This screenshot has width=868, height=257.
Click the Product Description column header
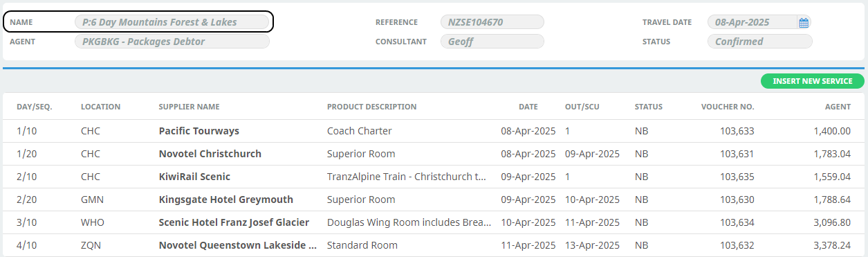371,107
